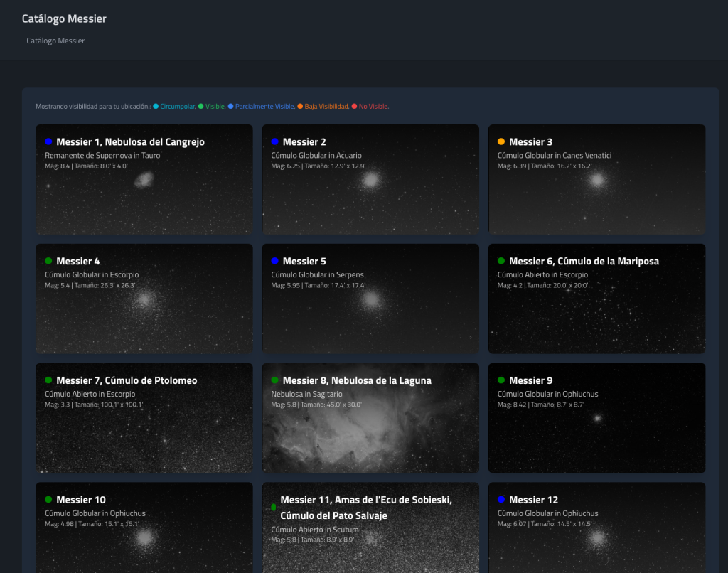
Task: Click the Circumpolar legend label
Action: pos(177,107)
